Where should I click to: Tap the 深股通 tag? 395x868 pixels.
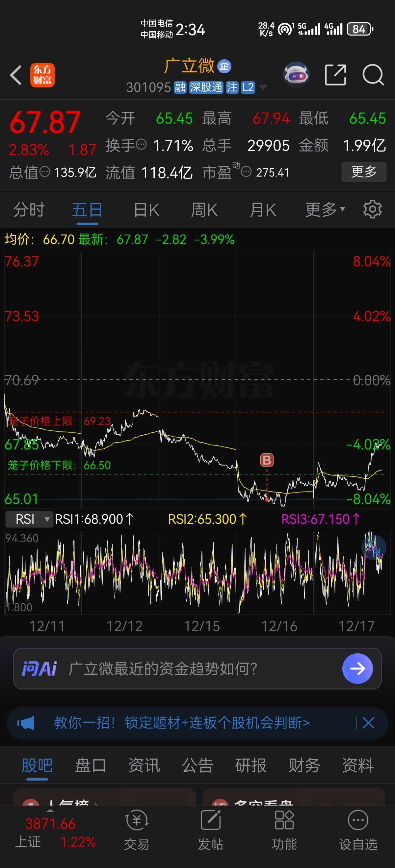click(206, 87)
